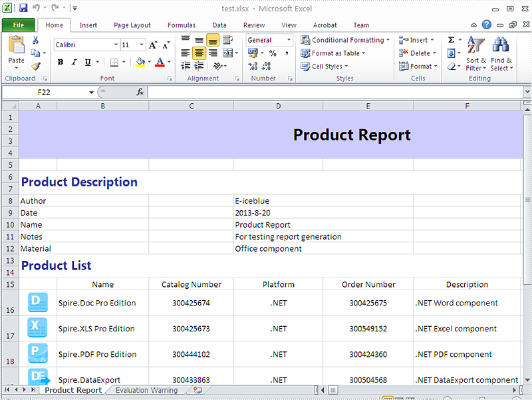
Task: Expand the Sort & Filter menu
Action: 476,54
